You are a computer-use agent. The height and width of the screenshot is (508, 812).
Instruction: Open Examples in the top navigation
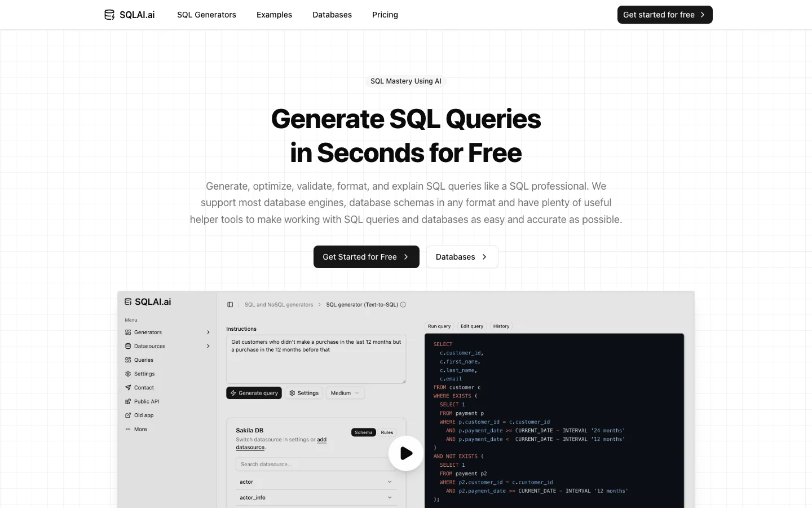coord(274,15)
